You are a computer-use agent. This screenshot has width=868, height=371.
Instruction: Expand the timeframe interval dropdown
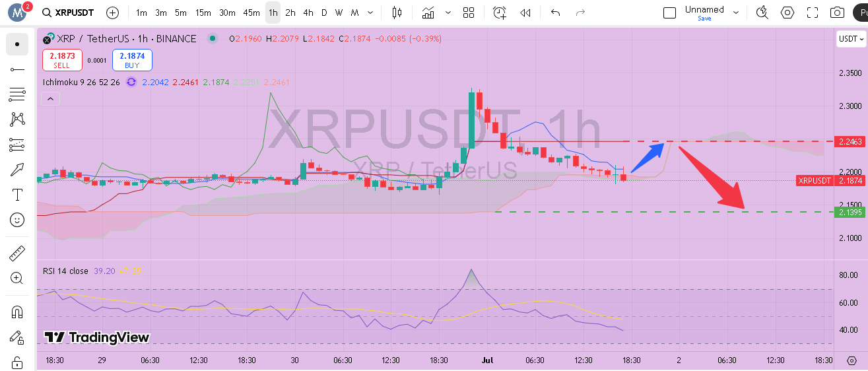pos(370,13)
